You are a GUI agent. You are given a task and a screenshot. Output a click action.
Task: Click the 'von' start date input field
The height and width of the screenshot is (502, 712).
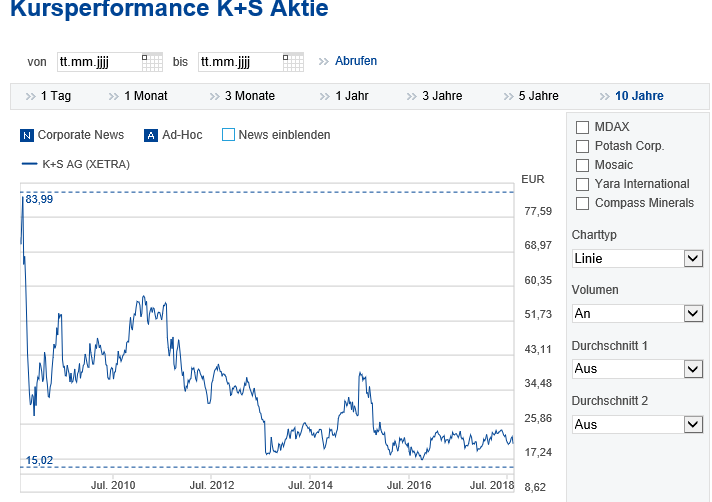point(98,62)
